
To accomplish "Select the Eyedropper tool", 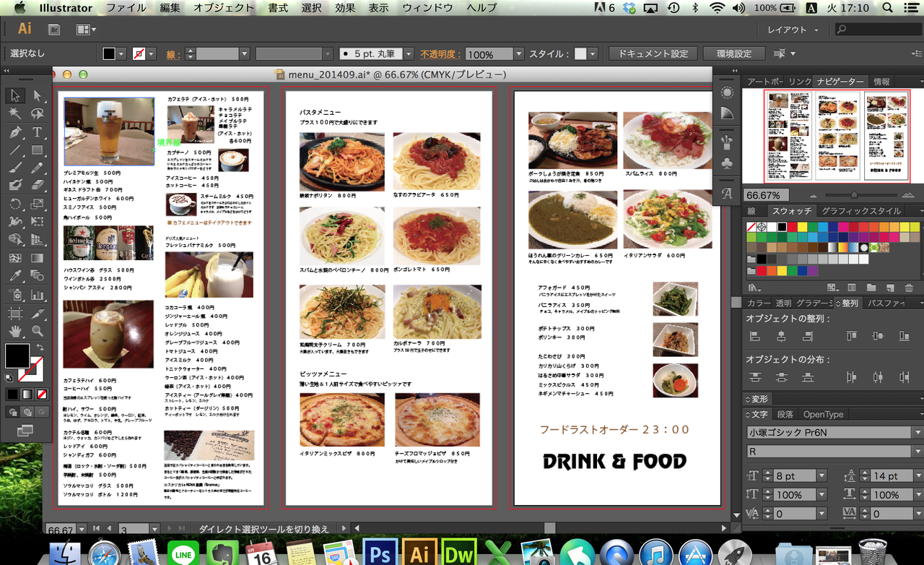I will coord(15,276).
